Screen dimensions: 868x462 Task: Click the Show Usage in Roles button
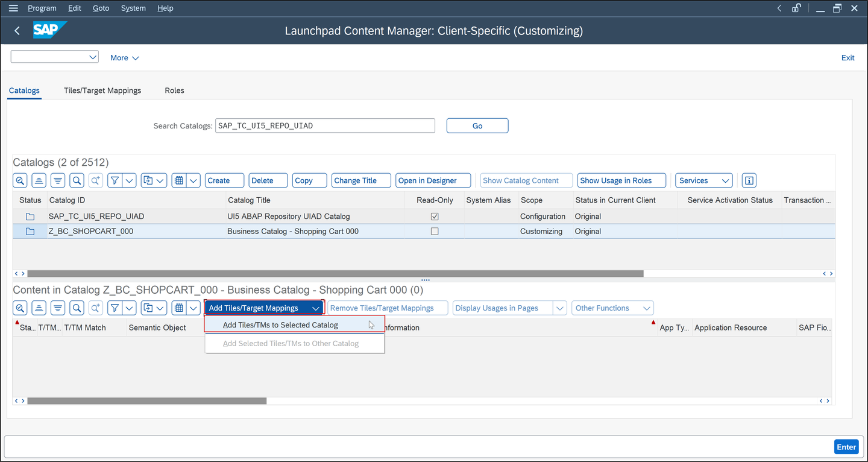coord(622,180)
